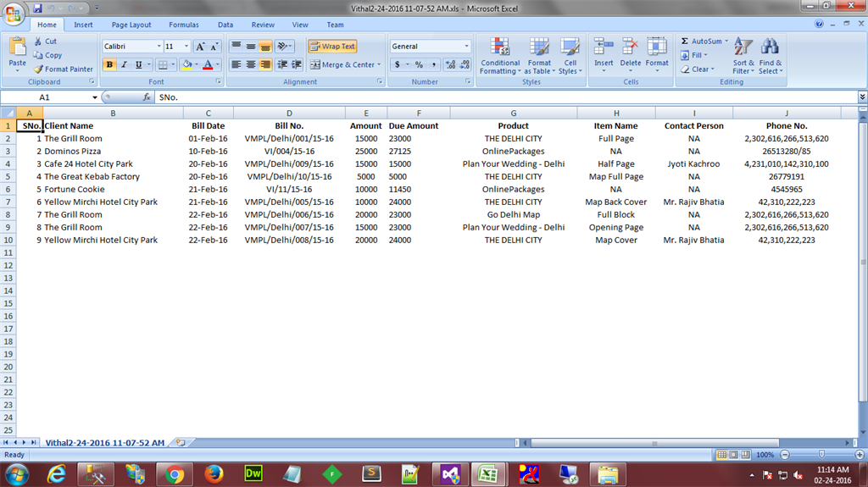Apply Percent Style to cells
Viewport: 868px width, 487px height.
(x=419, y=64)
